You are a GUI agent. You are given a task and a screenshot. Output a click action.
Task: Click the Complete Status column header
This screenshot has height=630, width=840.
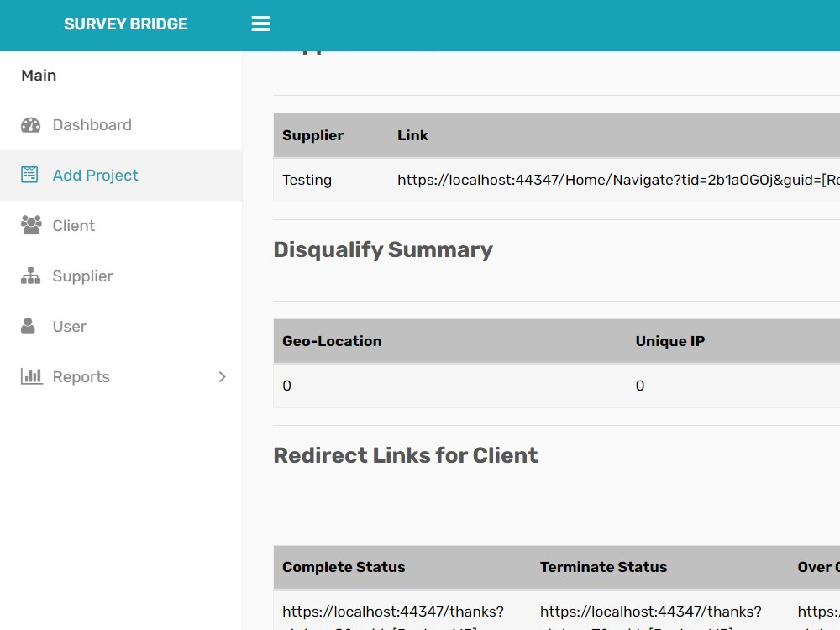(344, 567)
